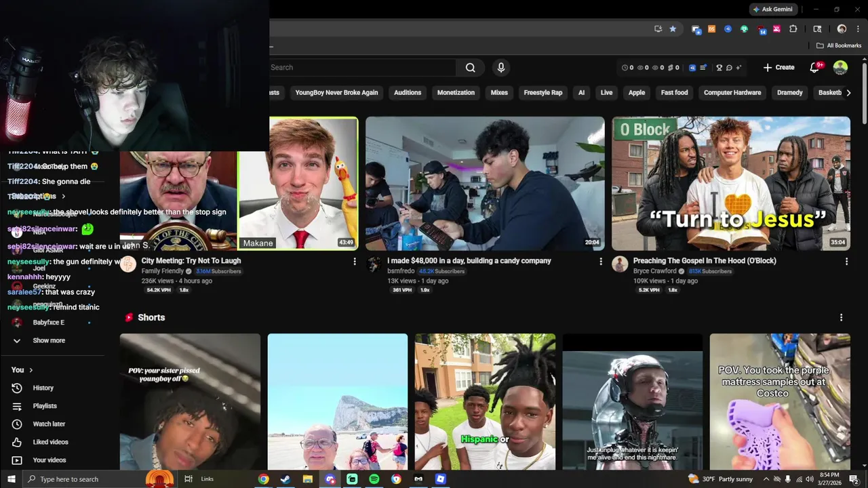Select the Monetization chip
Viewport: 868px width, 488px height.
coord(456,92)
